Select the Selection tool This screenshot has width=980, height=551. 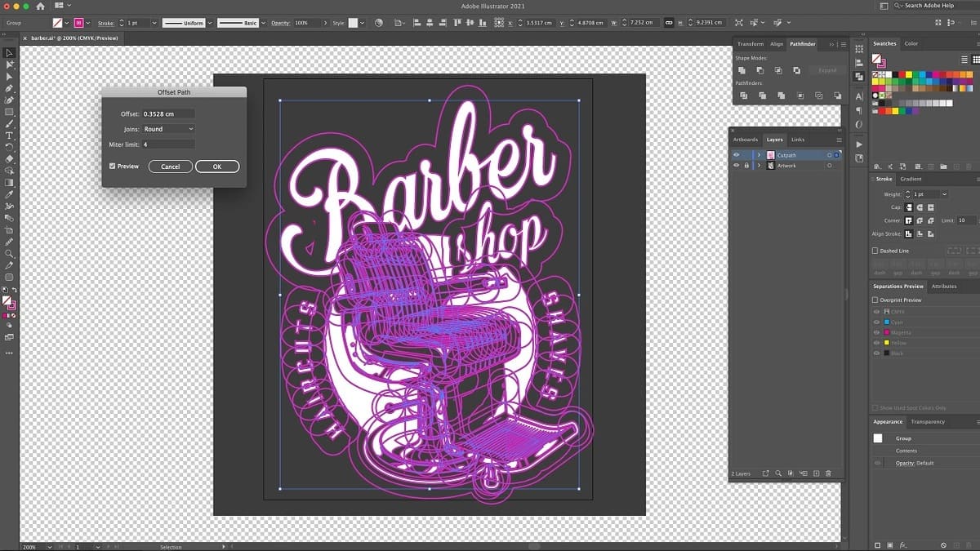pos(9,51)
